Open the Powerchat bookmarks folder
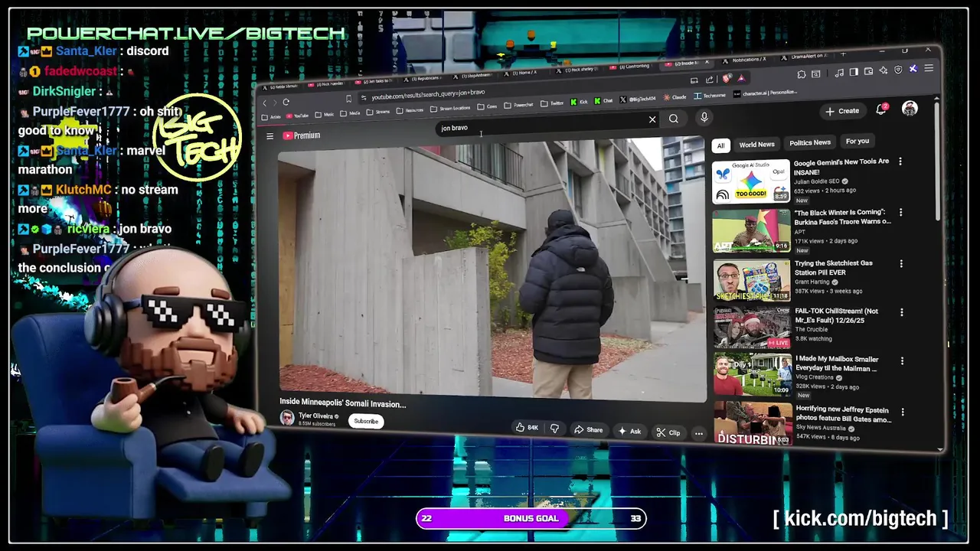The height and width of the screenshot is (551, 980). click(x=518, y=105)
